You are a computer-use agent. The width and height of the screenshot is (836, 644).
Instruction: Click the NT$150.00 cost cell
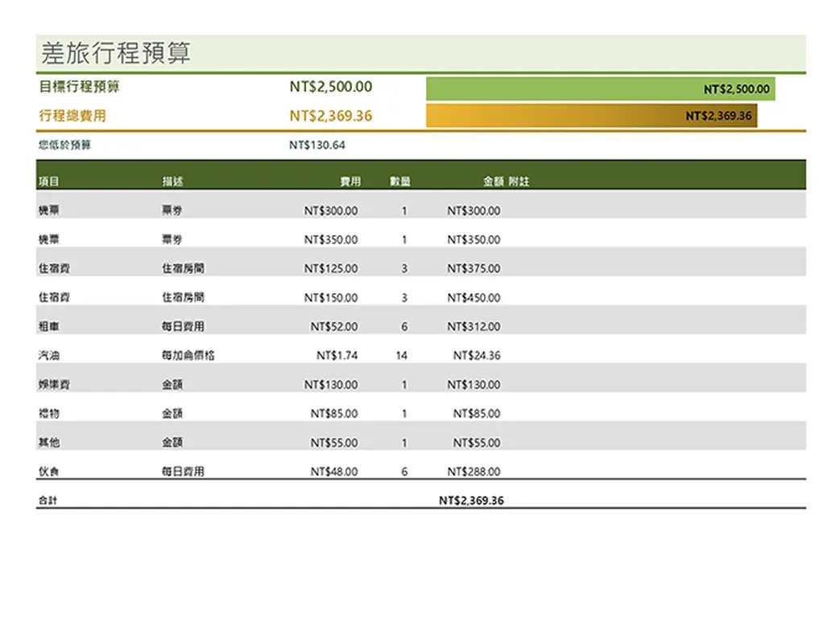pyautogui.click(x=331, y=298)
